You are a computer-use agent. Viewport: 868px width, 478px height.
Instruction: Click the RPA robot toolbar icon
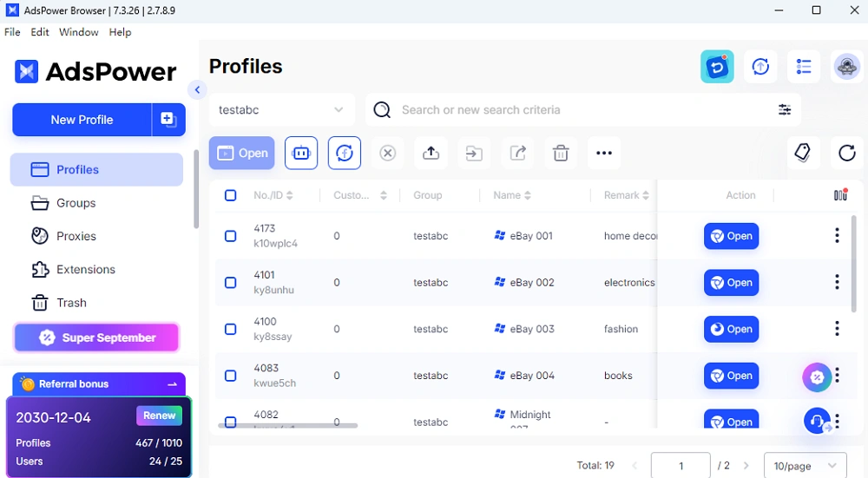pos(301,153)
